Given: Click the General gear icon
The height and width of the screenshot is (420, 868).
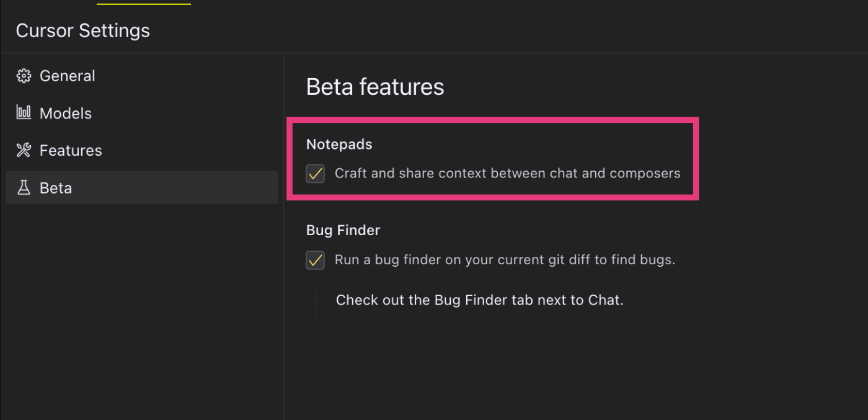Looking at the screenshot, I should [x=24, y=76].
